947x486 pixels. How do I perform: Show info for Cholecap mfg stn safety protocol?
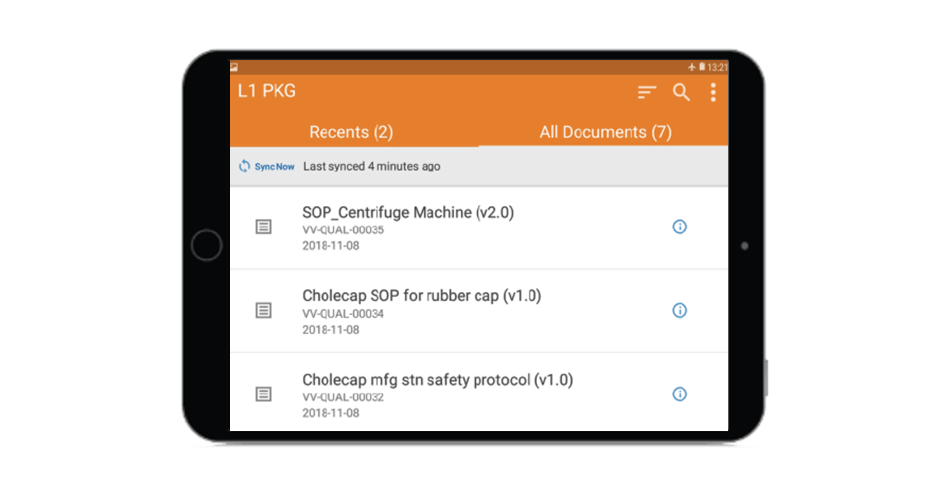tap(680, 394)
